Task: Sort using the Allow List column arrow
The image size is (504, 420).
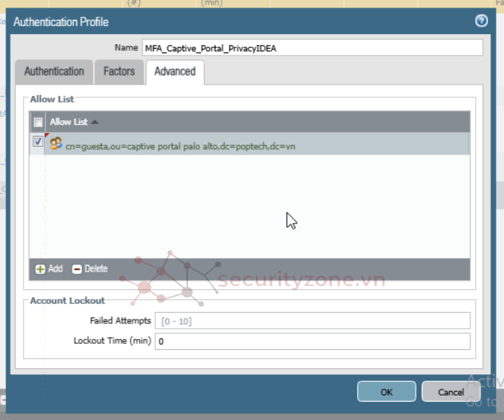Action: point(95,122)
